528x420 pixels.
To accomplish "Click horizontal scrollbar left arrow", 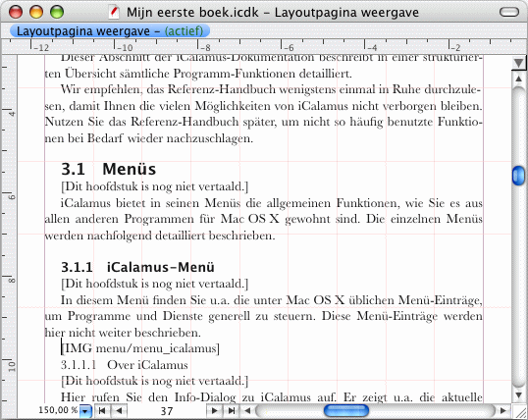I will click(x=247, y=410).
